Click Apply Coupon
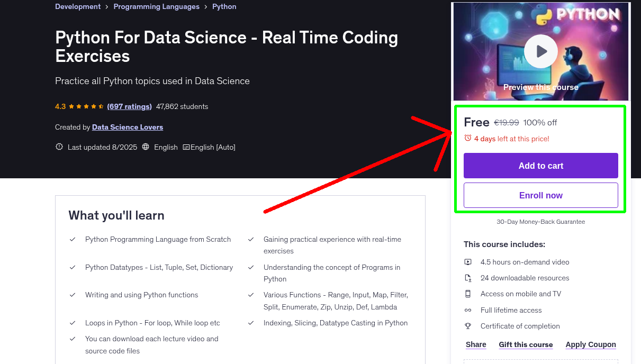This screenshot has width=641, height=364. point(591,344)
